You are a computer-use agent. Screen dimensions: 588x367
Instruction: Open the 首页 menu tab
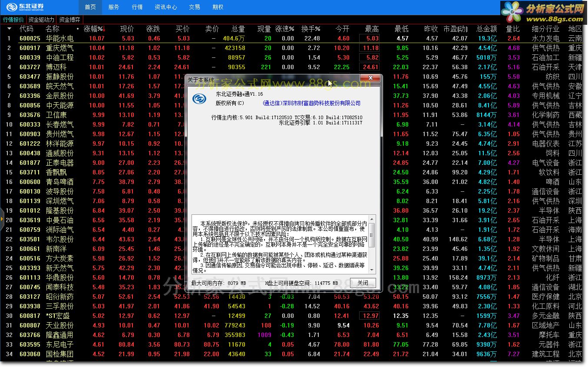coord(90,7)
